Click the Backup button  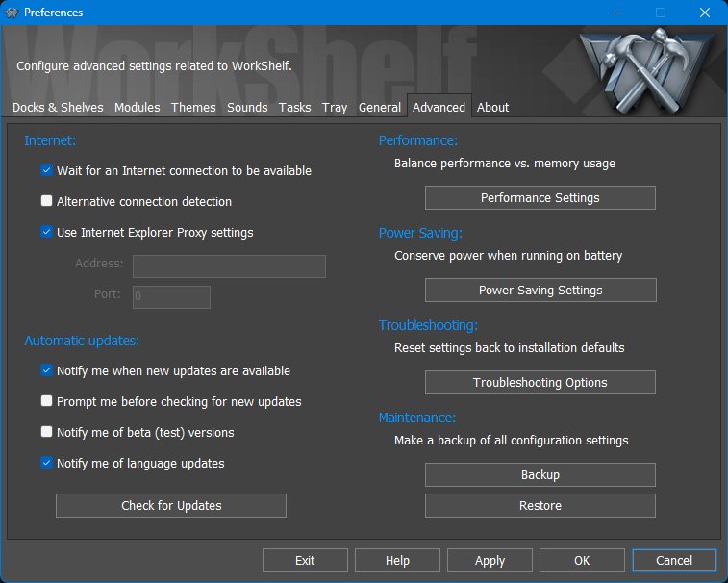click(x=540, y=474)
